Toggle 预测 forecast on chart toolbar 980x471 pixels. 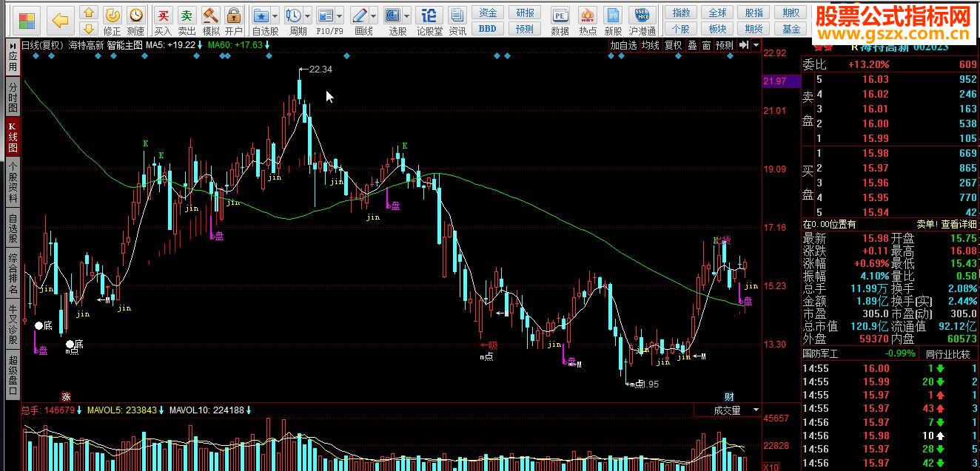(725, 45)
